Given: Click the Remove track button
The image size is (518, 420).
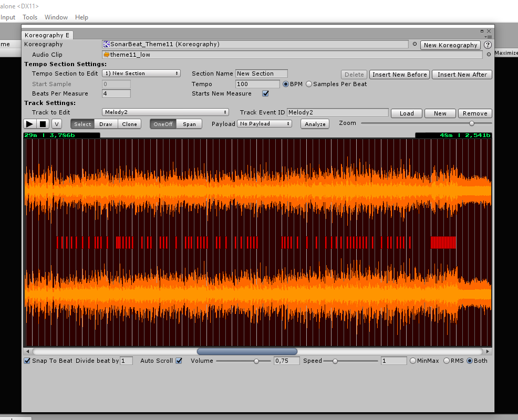Looking at the screenshot, I should tap(475, 113).
